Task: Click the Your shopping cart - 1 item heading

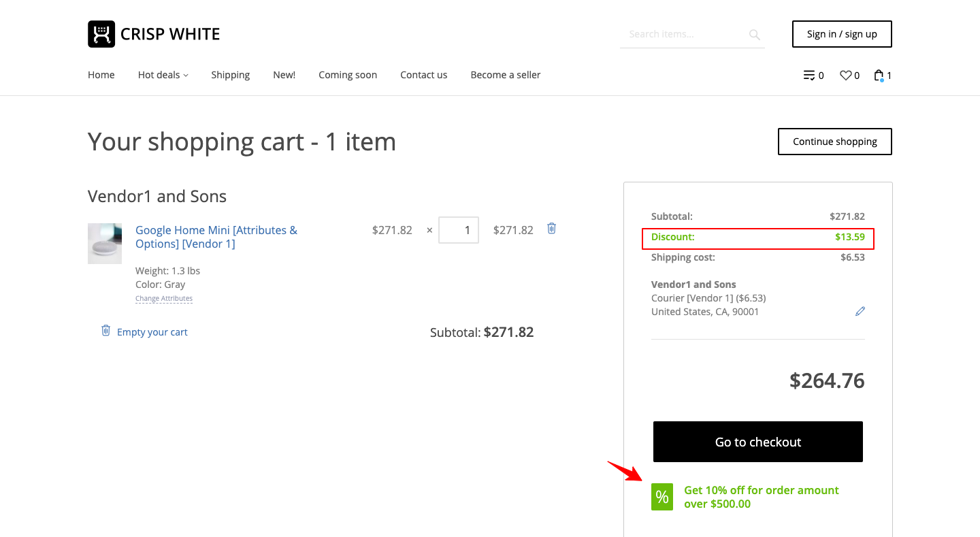Action: [242, 142]
